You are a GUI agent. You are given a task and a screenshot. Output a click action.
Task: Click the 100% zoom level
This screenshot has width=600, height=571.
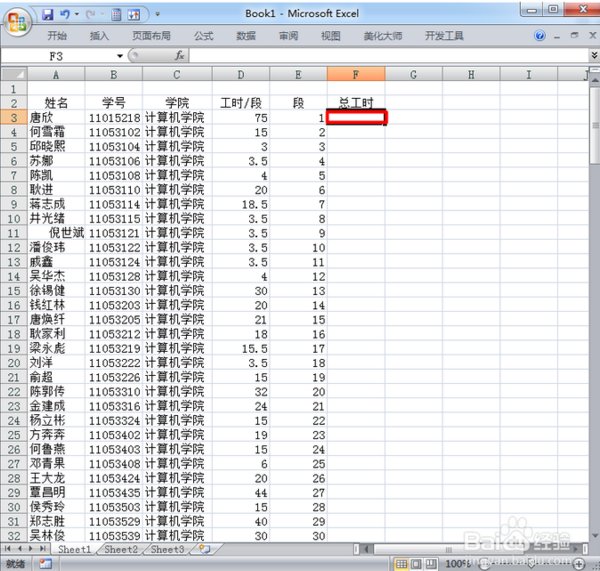point(458,564)
